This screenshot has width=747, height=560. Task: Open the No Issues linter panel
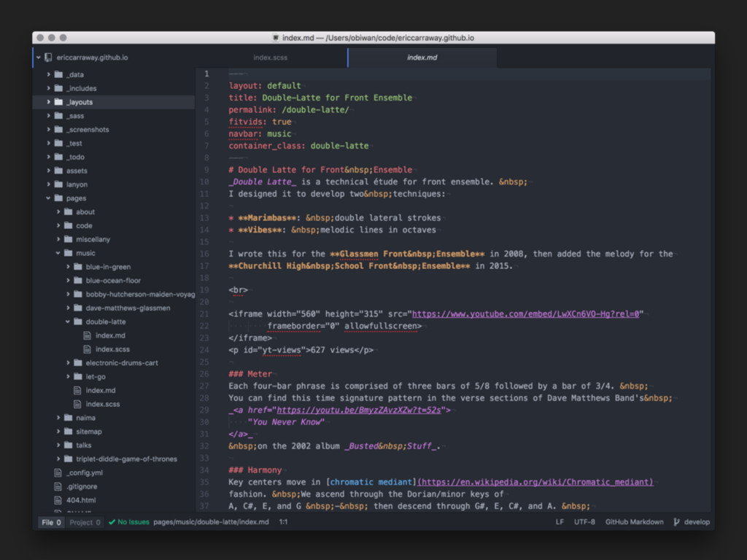pyautogui.click(x=129, y=522)
